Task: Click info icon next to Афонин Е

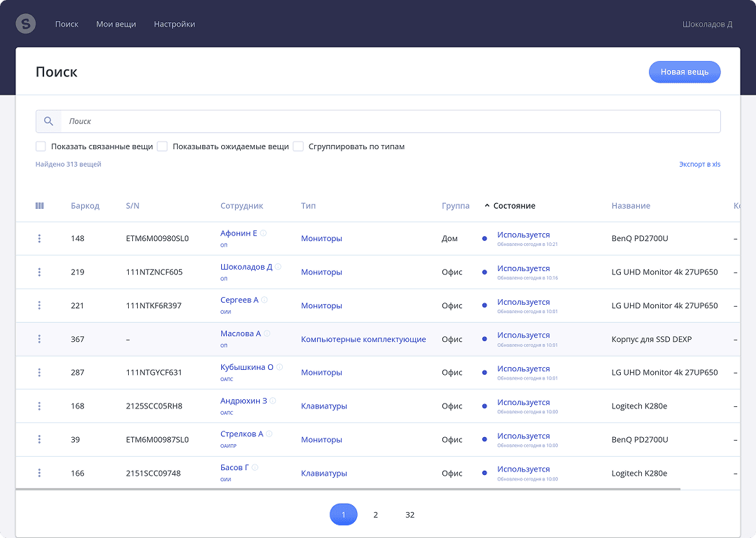Action: point(263,233)
